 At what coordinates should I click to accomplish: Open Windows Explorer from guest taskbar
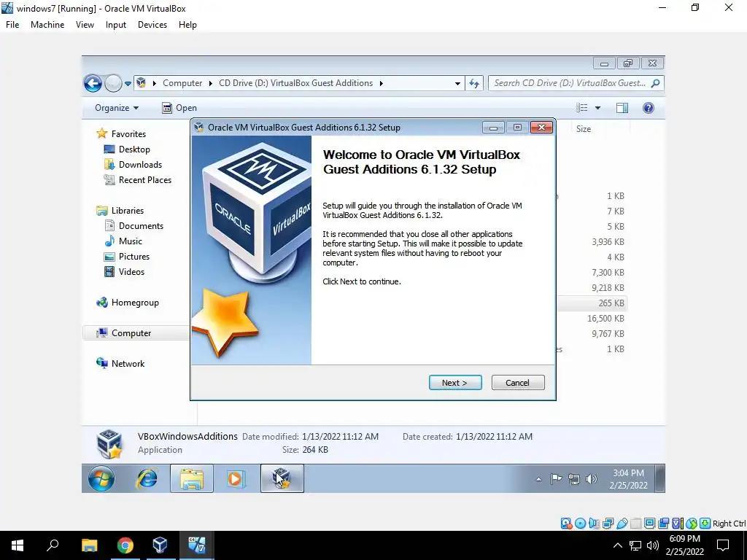(x=192, y=478)
